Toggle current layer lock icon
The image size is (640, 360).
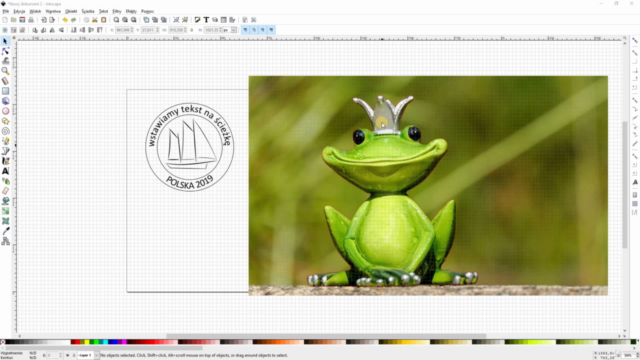(x=73, y=356)
